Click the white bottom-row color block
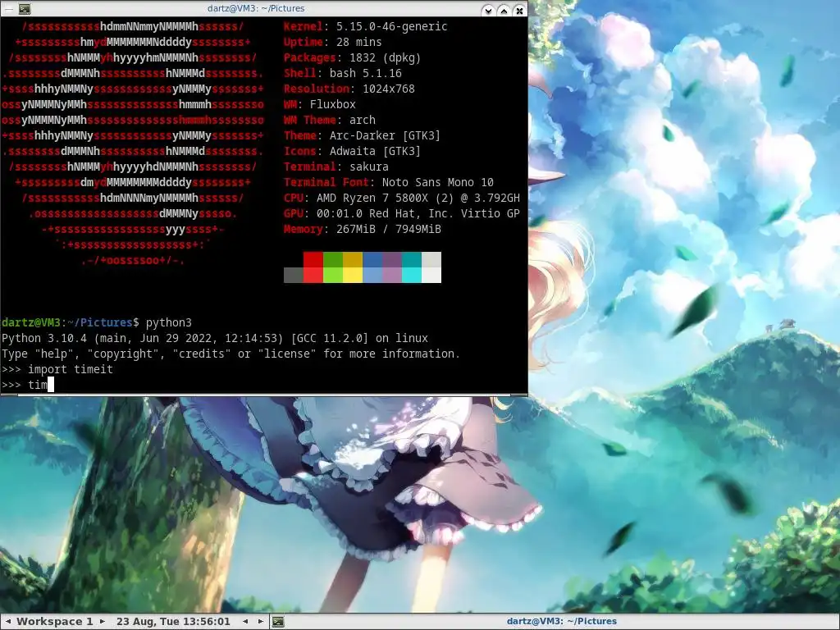The width and height of the screenshot is (840, 630). click(x=431, y=275)
